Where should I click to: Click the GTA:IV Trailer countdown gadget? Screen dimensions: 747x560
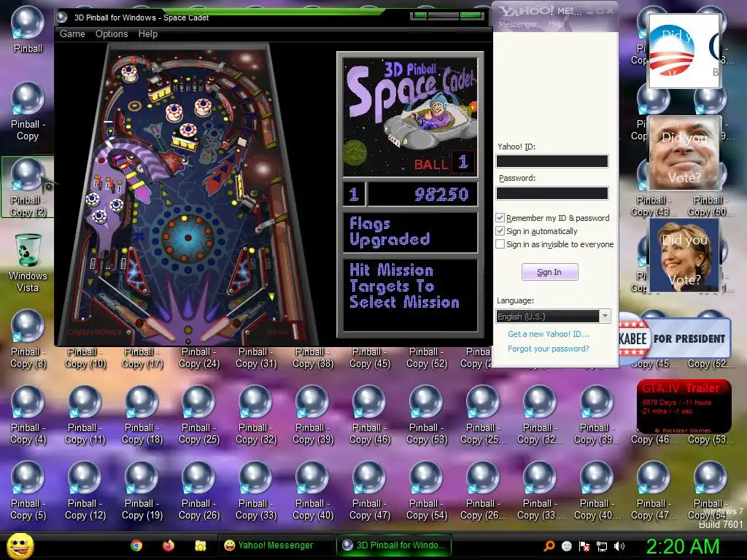684,406
